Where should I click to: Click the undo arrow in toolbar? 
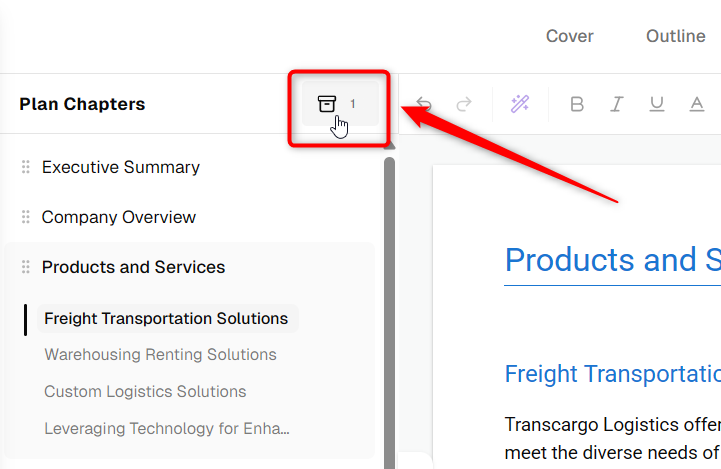[x=423, y=104]
